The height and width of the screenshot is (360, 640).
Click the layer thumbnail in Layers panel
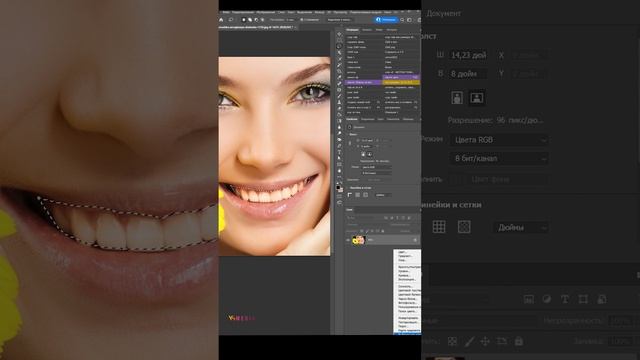(x=359, y=240)
